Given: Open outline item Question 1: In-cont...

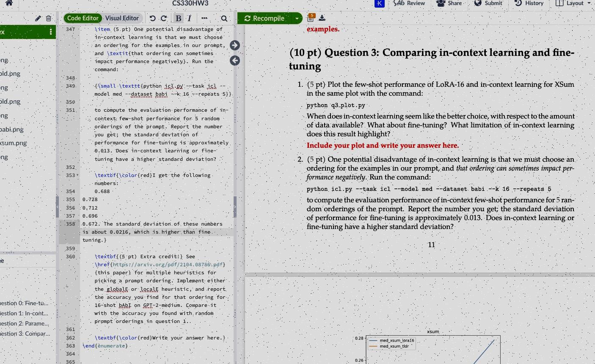Looking at the screenshot, I should (24, 313).
